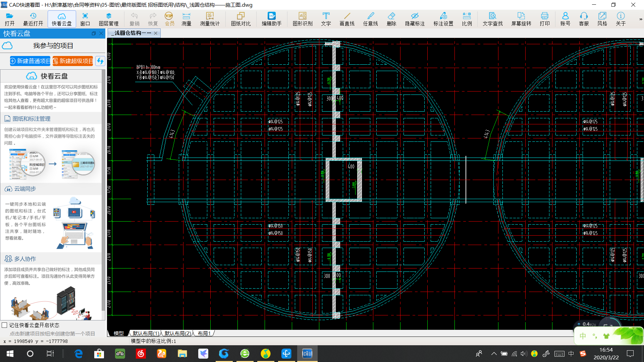Click 屏幕旋转 screen rotate
This screenshot has height=362, width=644.
click(x=521, y=19)
